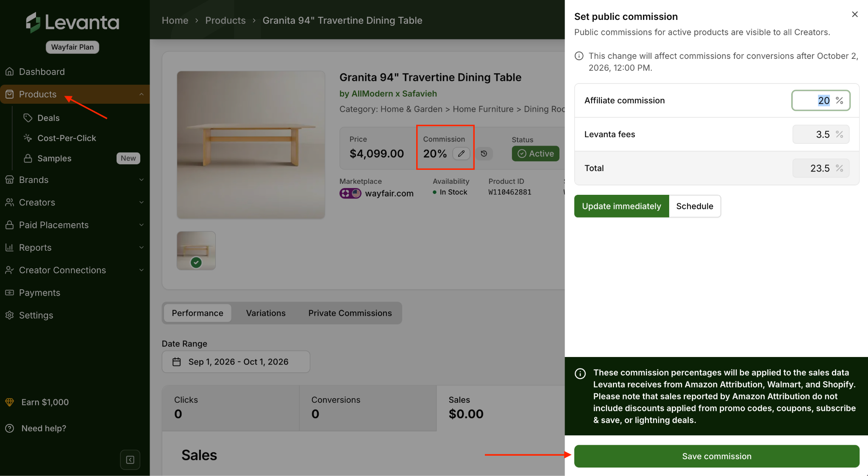The width and height of the screenshot is (868, 476).
Task: Click the pencil edit commission icon
Action: coord(461,153)
